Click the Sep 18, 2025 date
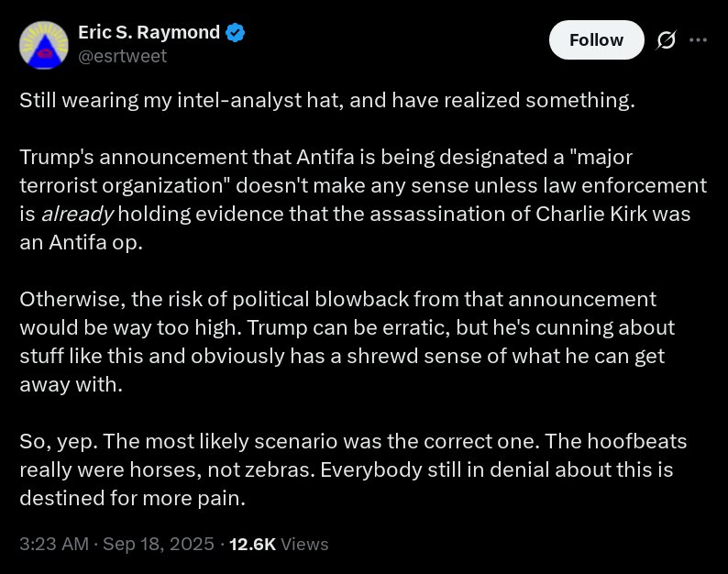 click(x=159, y=544)
